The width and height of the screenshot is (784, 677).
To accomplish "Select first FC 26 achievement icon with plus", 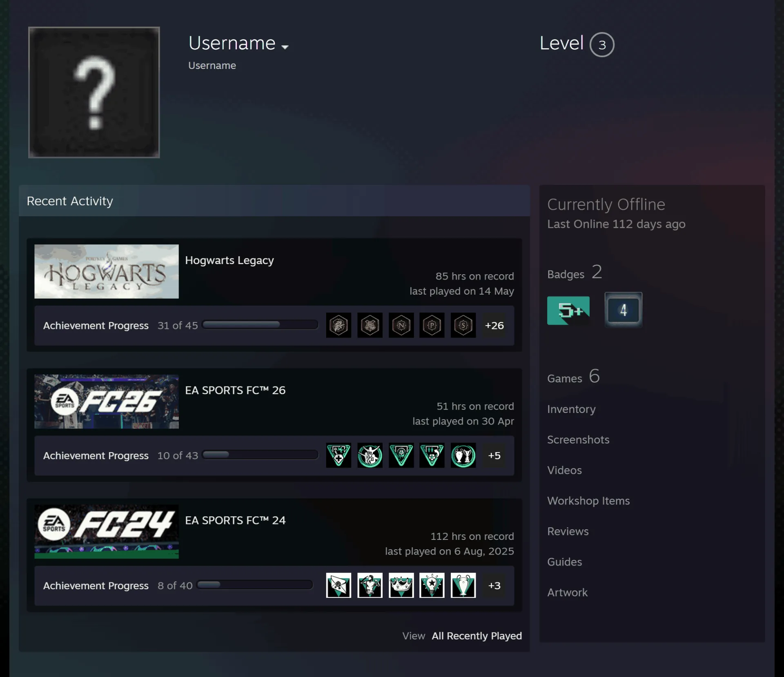I will pos(339,455).
